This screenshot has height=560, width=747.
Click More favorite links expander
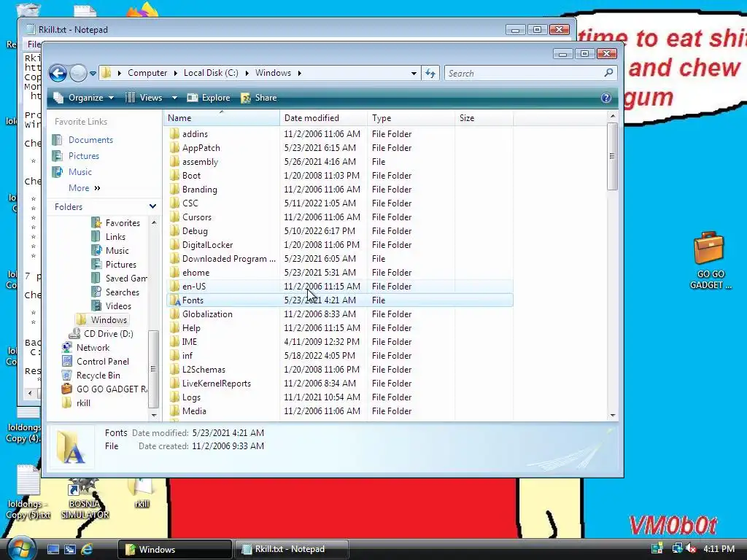85,188
